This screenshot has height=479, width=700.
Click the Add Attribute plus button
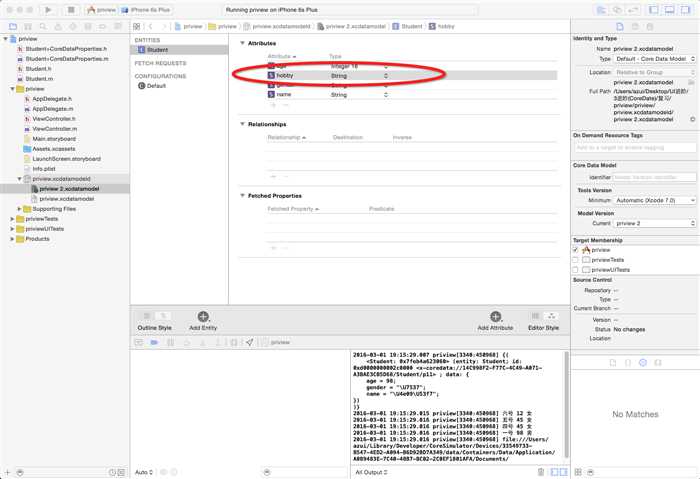[x=496, y=317]
